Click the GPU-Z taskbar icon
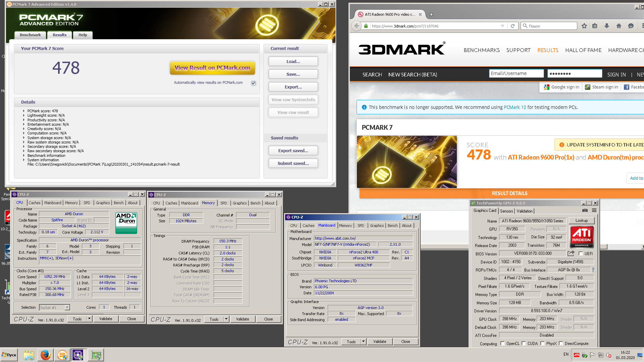 (x=96, y=355)
